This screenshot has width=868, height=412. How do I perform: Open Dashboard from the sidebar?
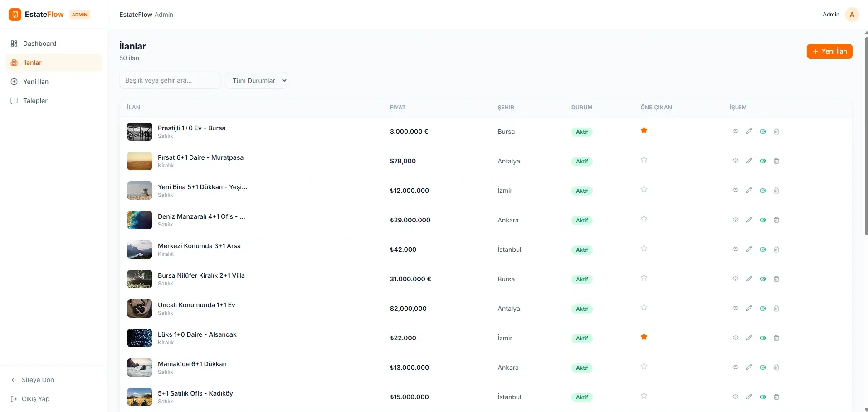(x=54, y=44)
